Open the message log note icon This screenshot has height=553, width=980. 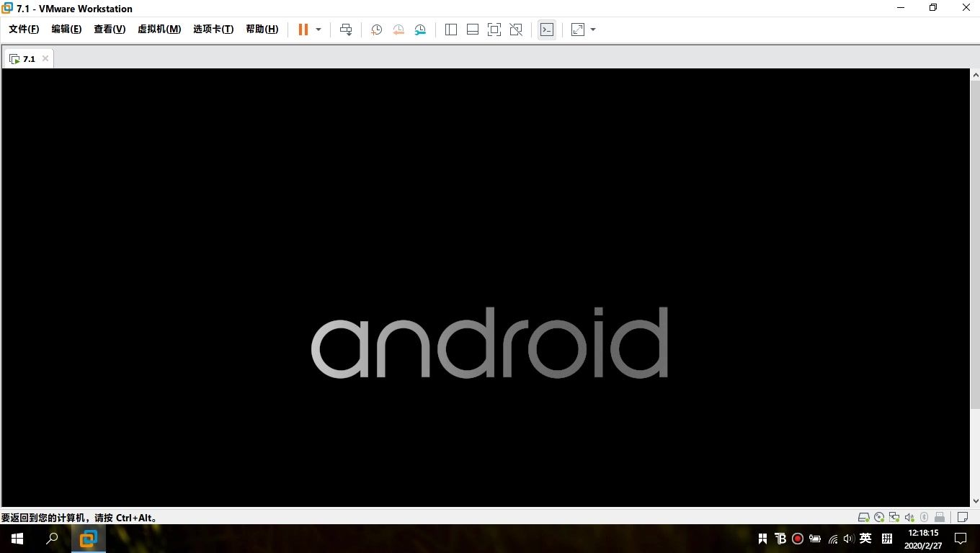(x=962, y=517)
